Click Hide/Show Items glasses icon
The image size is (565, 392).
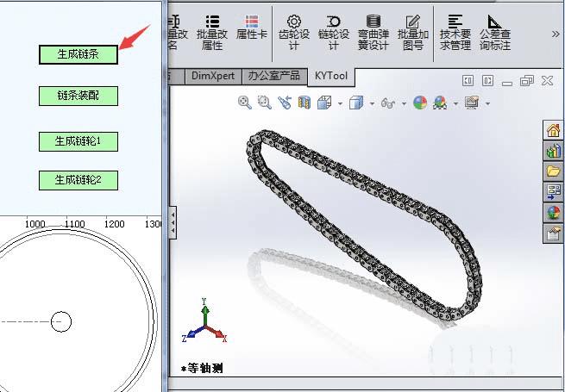388,103
